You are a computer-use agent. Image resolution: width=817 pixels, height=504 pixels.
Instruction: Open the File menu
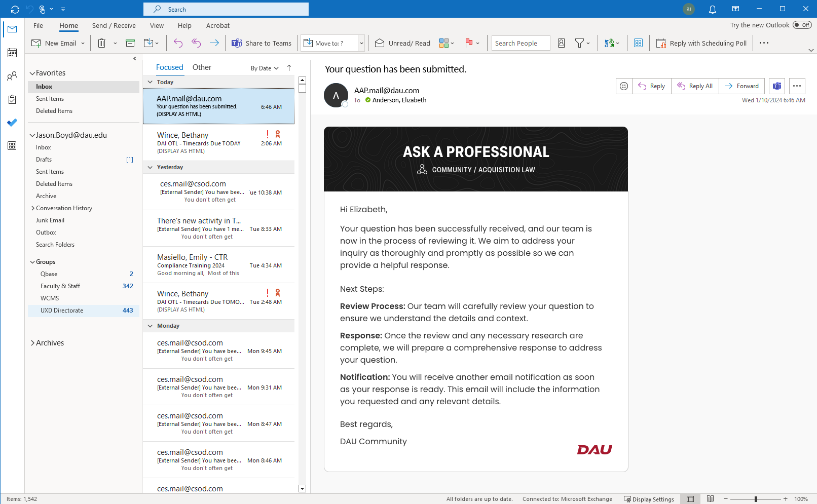[38, 25]
